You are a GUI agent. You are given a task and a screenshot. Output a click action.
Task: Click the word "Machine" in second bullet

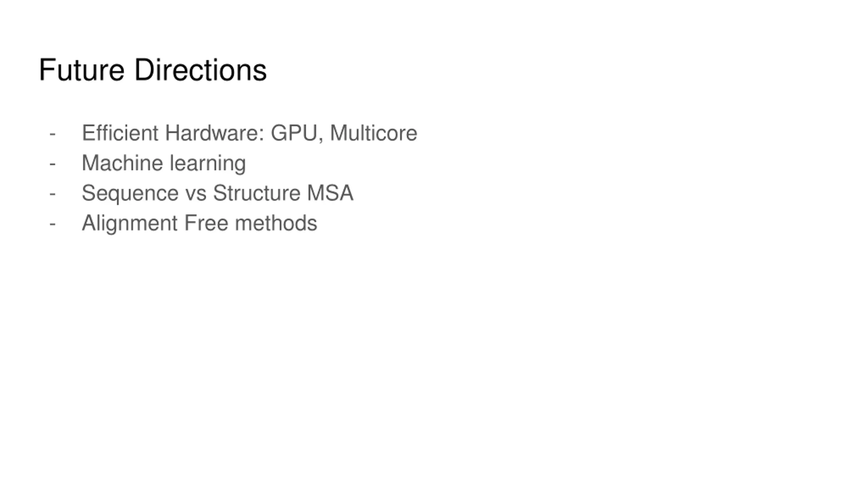pyautogui.click(x=122, y=163)
